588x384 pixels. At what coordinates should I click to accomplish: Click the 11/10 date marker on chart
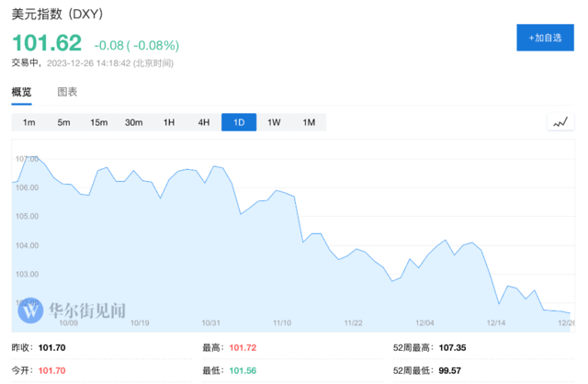tap(282, 323)
